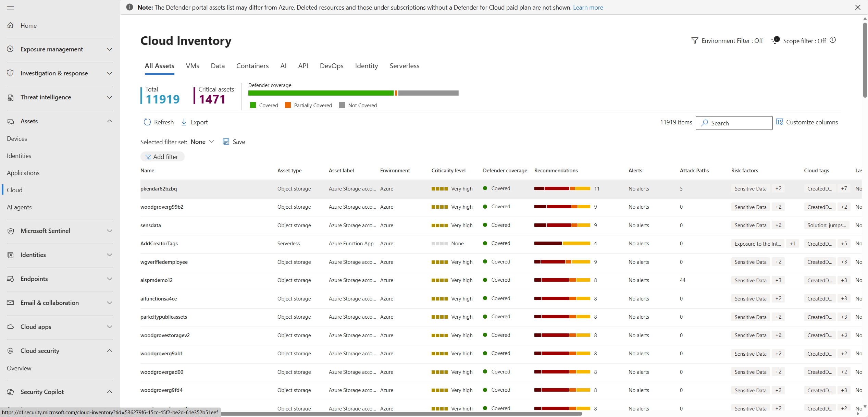
Task: Toggle Scope filter Off setting
Action: 804,41
